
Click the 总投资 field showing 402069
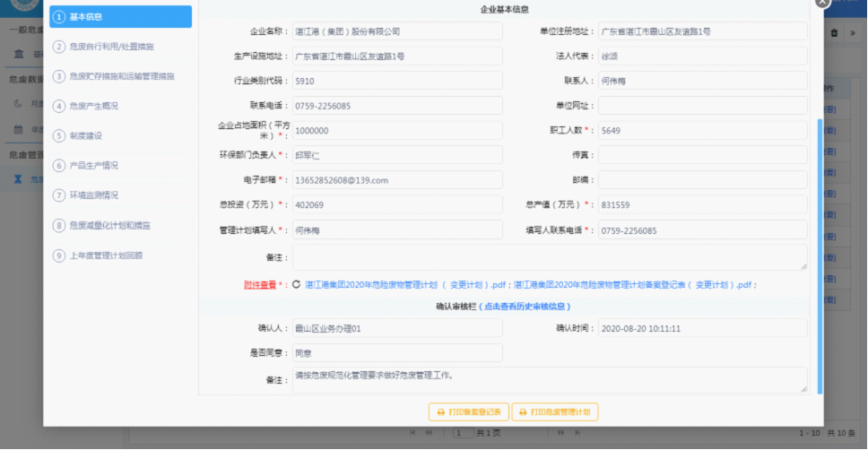(x=397, y=204)
